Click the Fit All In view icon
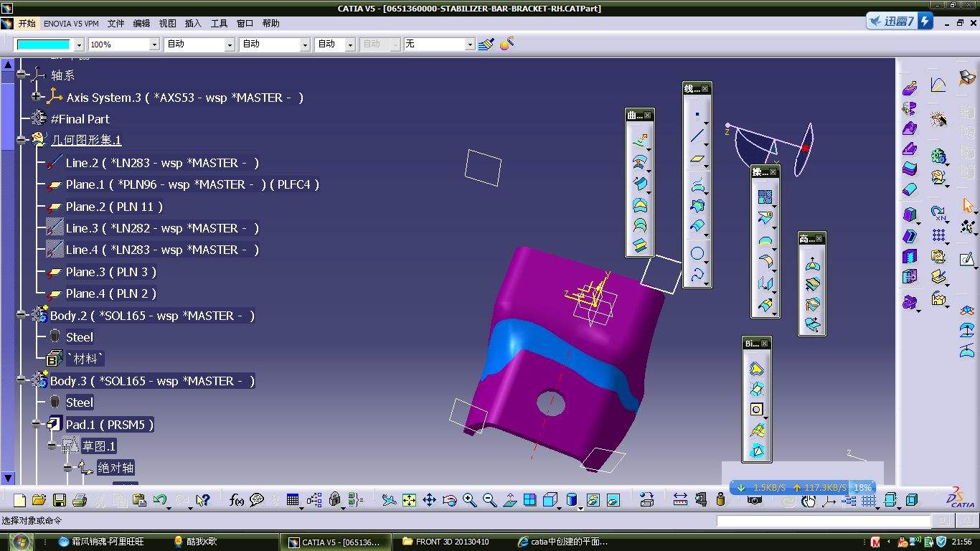Screen dimensions: 980x551 point(409,500)
